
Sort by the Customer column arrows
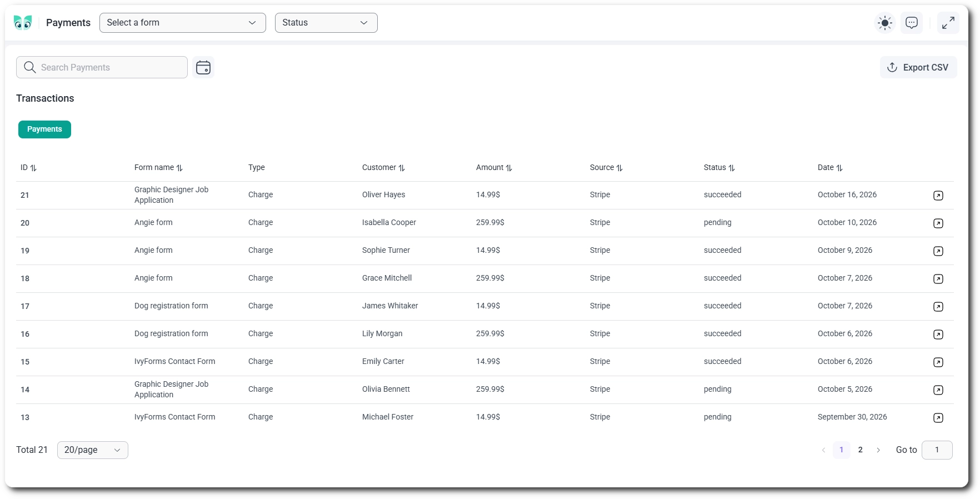(x=402, y=168)
